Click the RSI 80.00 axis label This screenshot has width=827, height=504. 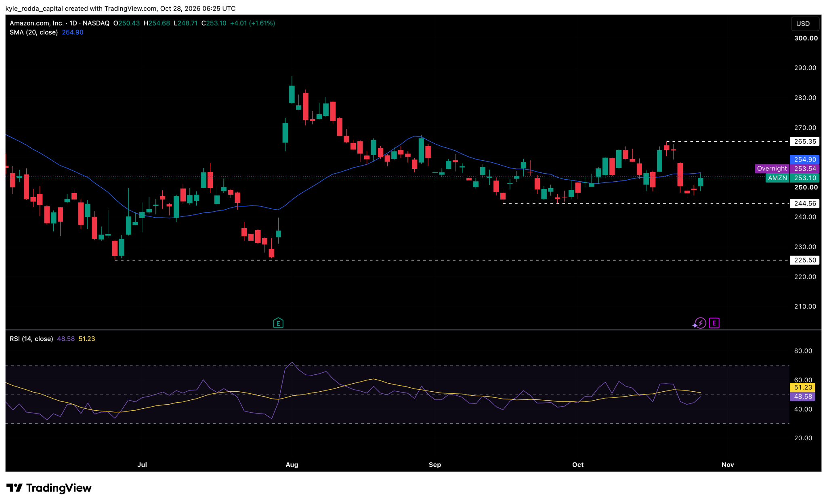pos(803,351)
